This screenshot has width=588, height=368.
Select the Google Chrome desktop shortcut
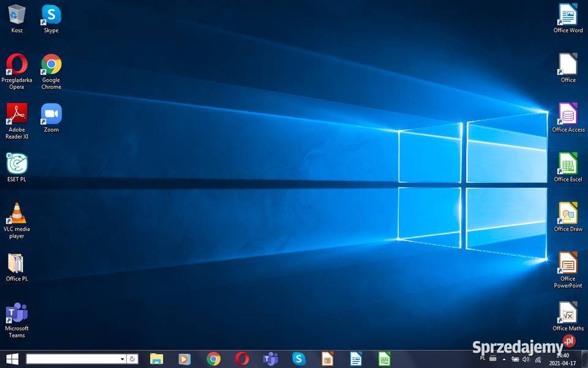51,71
